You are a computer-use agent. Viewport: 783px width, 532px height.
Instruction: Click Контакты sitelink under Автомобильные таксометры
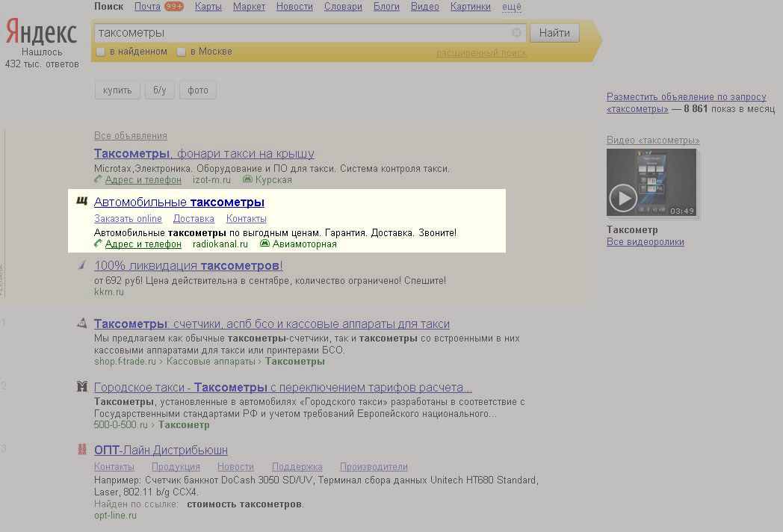247,218
